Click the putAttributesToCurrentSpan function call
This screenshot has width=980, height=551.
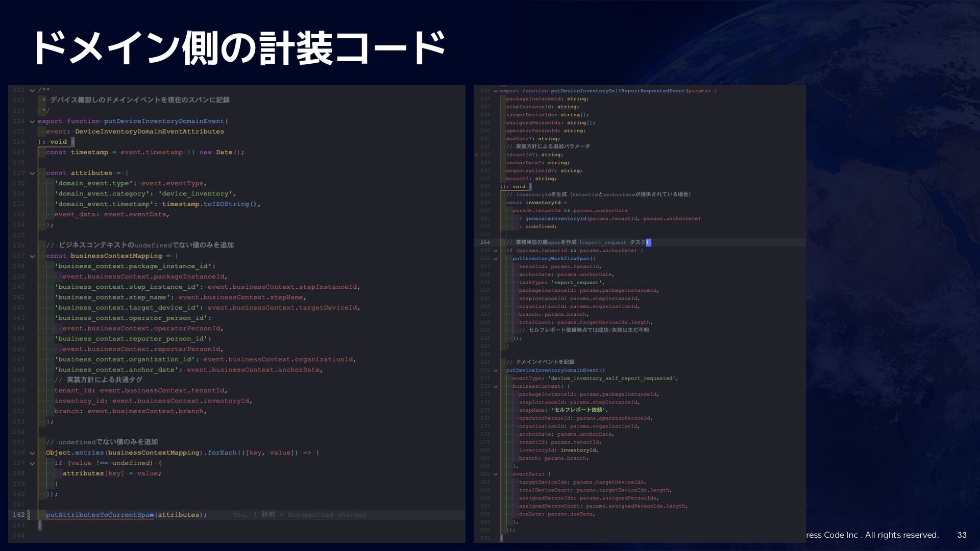(100, 515)
